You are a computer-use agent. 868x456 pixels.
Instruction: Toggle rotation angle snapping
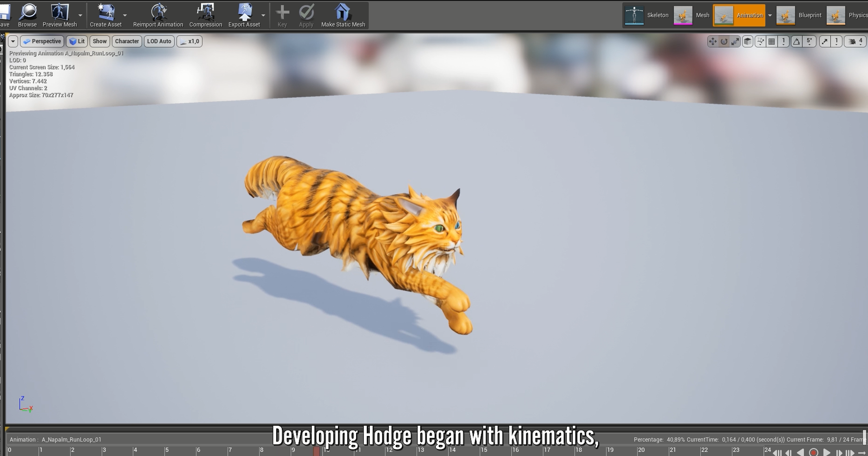tap(797, 42)
